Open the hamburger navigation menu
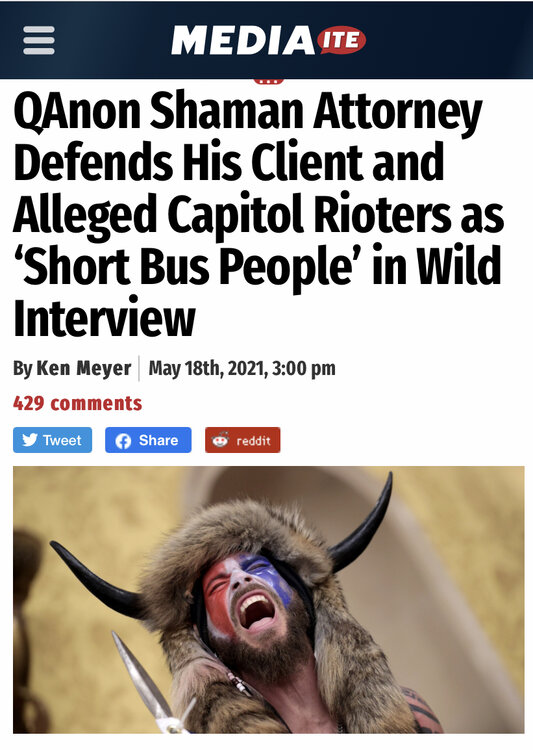 tap(39, 41)
